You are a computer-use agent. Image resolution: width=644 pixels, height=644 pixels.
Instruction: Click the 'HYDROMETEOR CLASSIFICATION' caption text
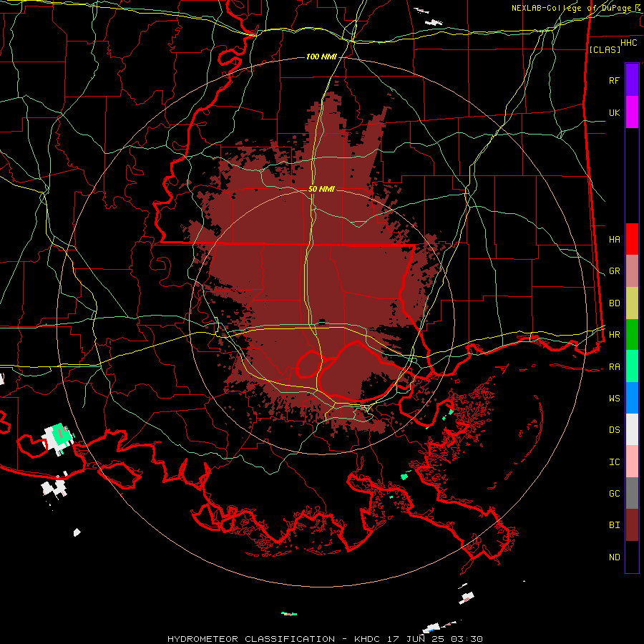pos(251,639)
